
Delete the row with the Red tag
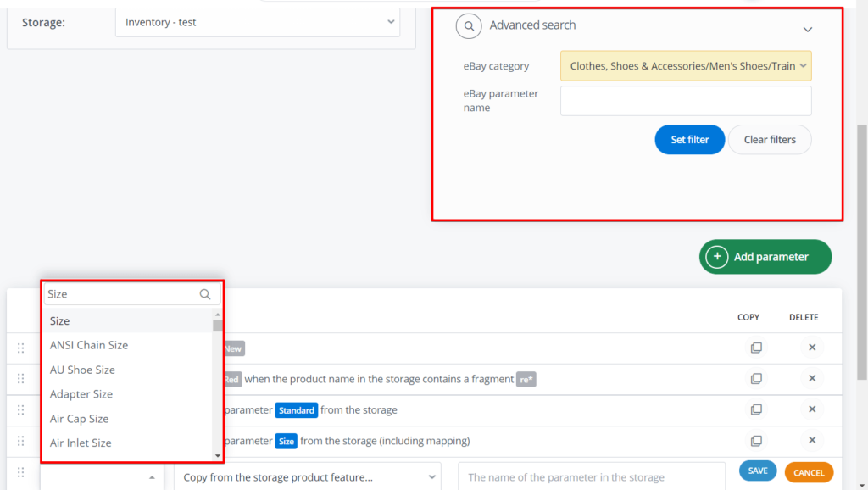click(812, 379)
